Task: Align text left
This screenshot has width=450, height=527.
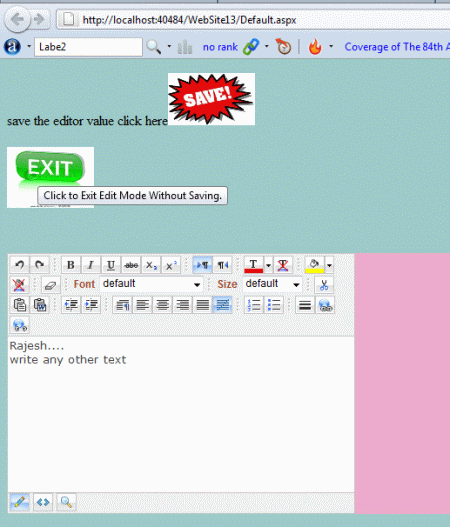Action: 142,305
